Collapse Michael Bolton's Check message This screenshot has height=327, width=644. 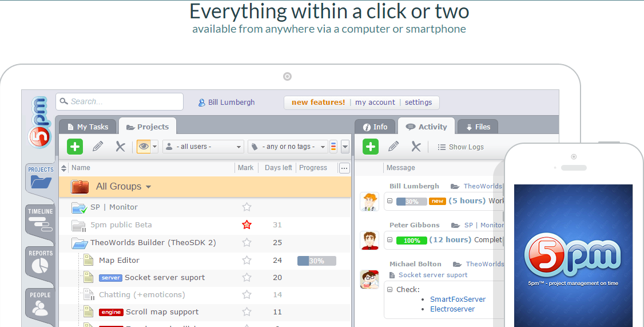tap(389, 290)
